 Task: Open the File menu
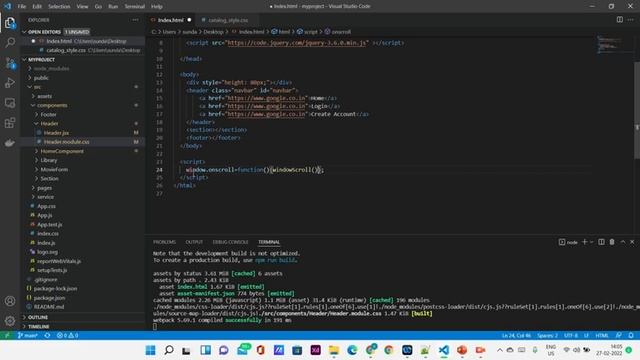[22, 7]
